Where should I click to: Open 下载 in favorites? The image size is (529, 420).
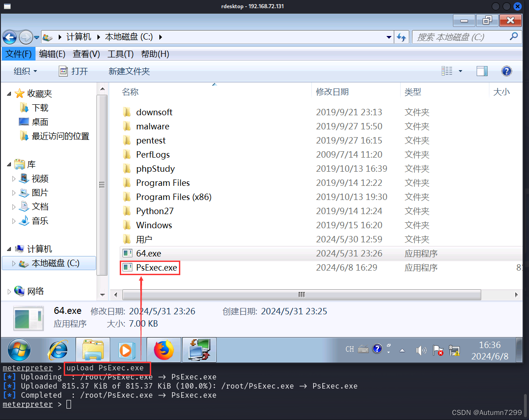(x=40, y=108)
